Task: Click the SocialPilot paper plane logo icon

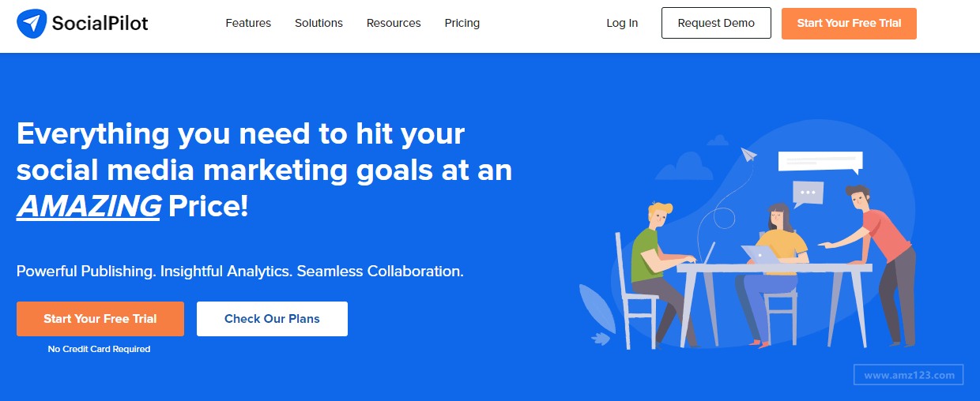Action: [x=32, y=24]
